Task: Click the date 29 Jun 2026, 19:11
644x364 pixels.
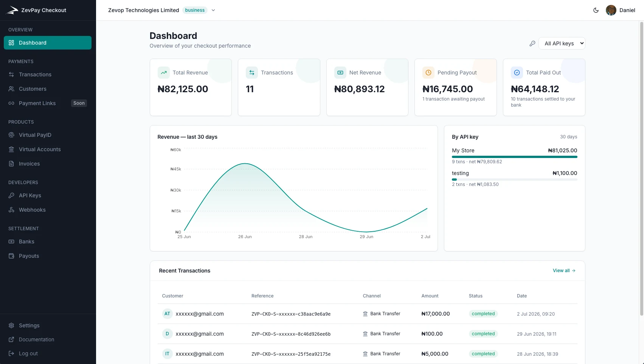Action: 537,334
